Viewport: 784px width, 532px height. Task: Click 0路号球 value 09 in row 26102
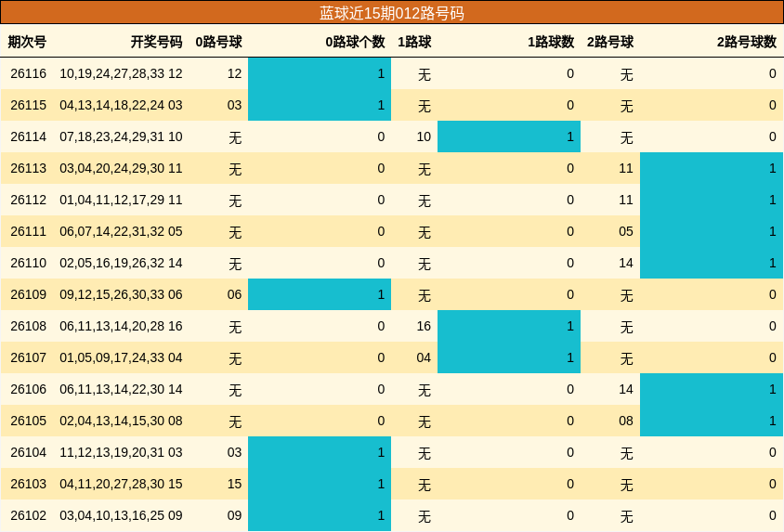click(x=234, y=515)
